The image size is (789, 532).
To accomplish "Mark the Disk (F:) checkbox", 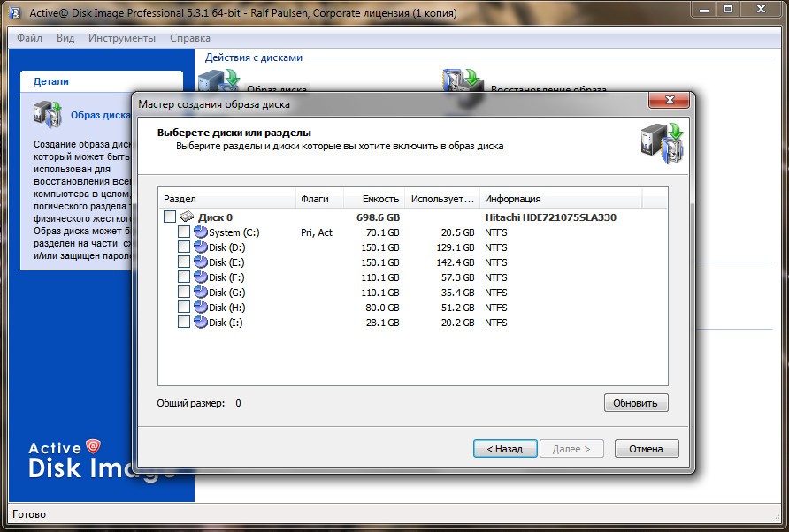I will [184, 277].
